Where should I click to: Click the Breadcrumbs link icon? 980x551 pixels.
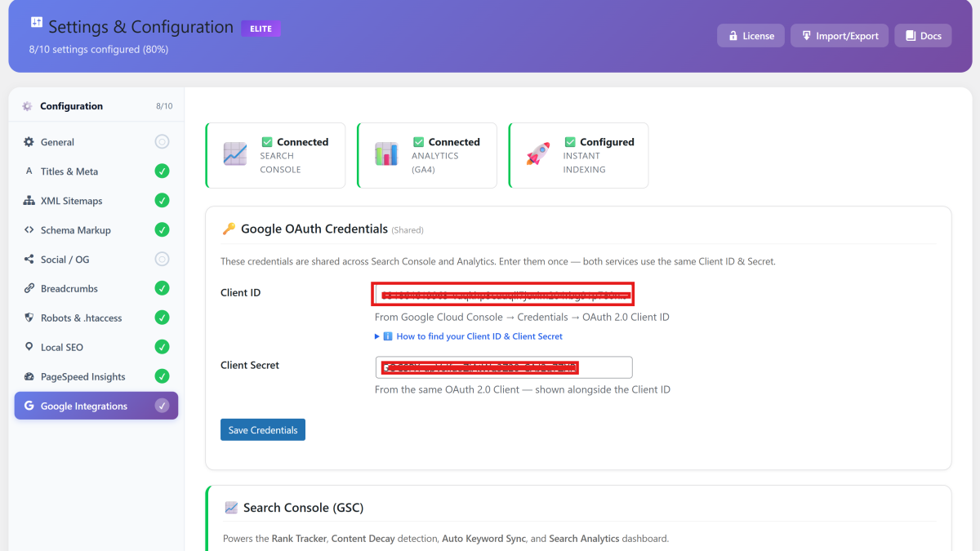(x=29, y=288)
